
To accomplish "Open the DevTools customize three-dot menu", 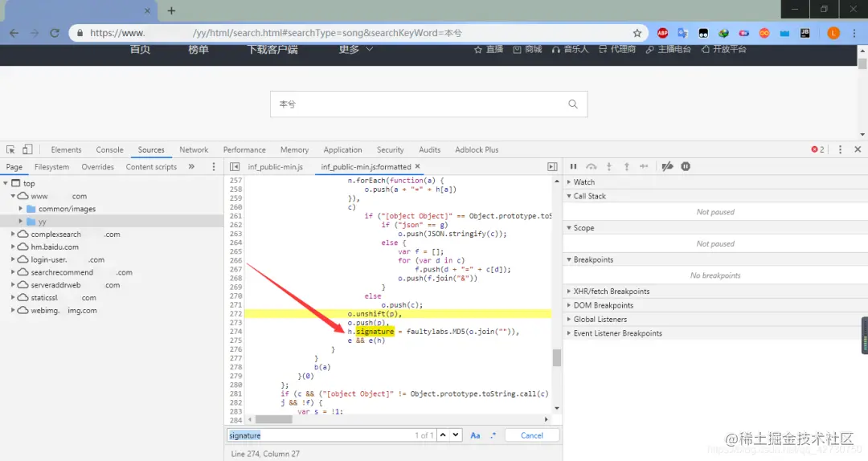I will coord(840,149).
